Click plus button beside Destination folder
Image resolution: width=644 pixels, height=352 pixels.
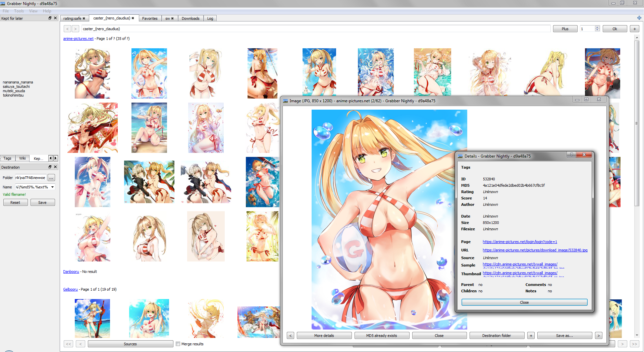pyautogui.click(x=531, y=336)
